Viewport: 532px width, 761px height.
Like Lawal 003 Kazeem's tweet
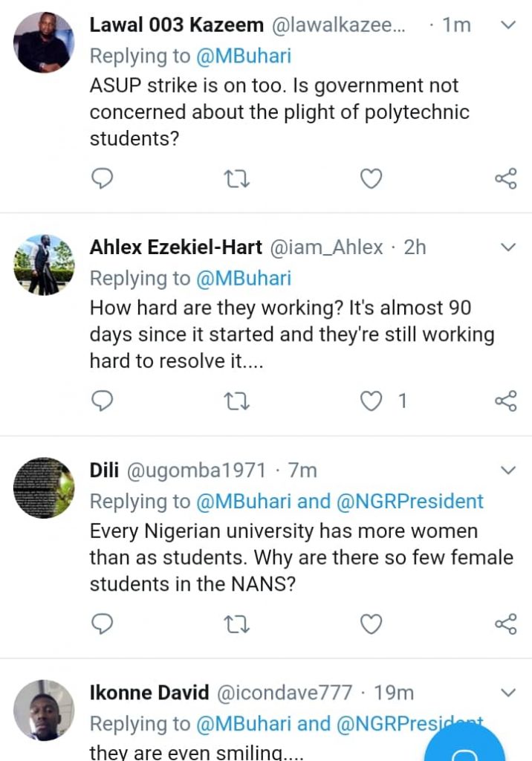[371, 178]
